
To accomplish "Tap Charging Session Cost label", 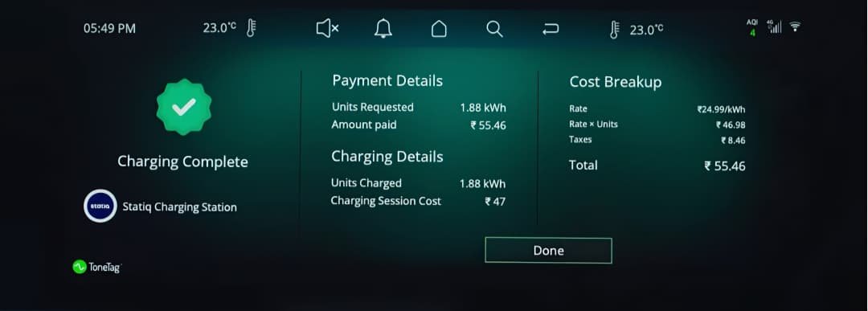I will [386, 201].
